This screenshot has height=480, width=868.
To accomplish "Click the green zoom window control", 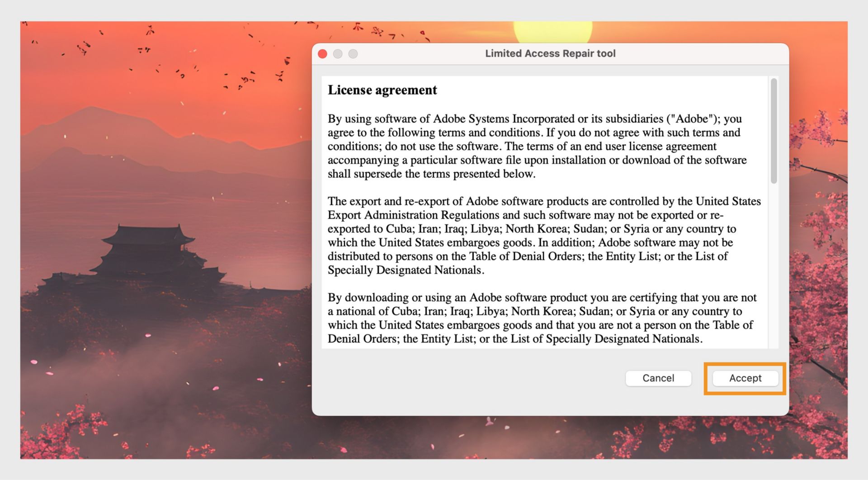I will pyautogui.click(x=353, y=53).
